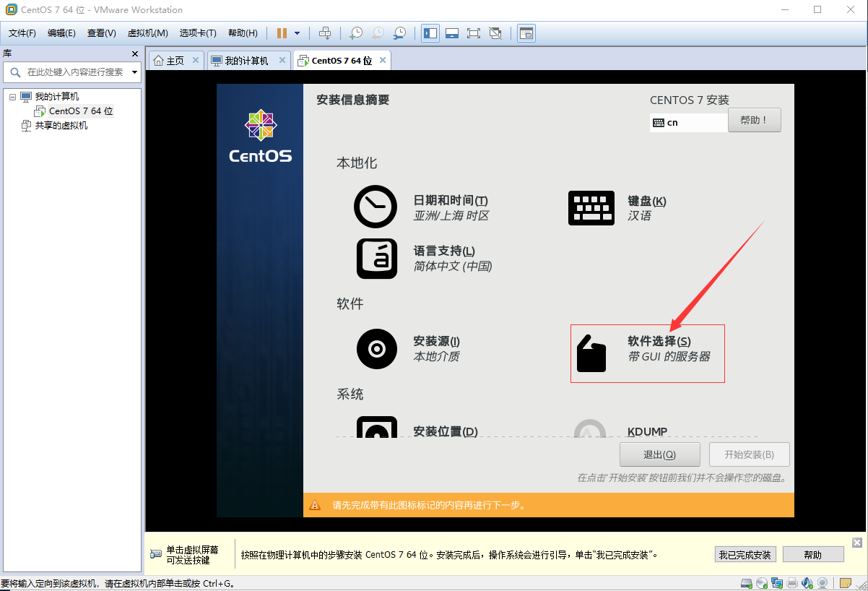This screenshot has height=591, width=868.
Task: Select 我的计算机 in the library tree
Action: [57, 96]
